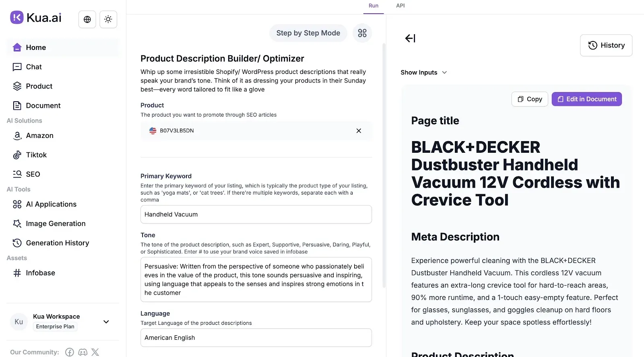Click the apps grid button beside Step Mode

(x=362, y=33)
